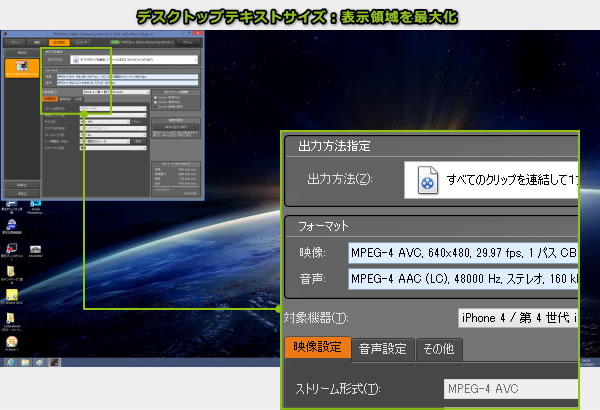Open the second stage tab in TMPGEnc toolbar
This screenshot has height=410, width=600.
(37, 42)
